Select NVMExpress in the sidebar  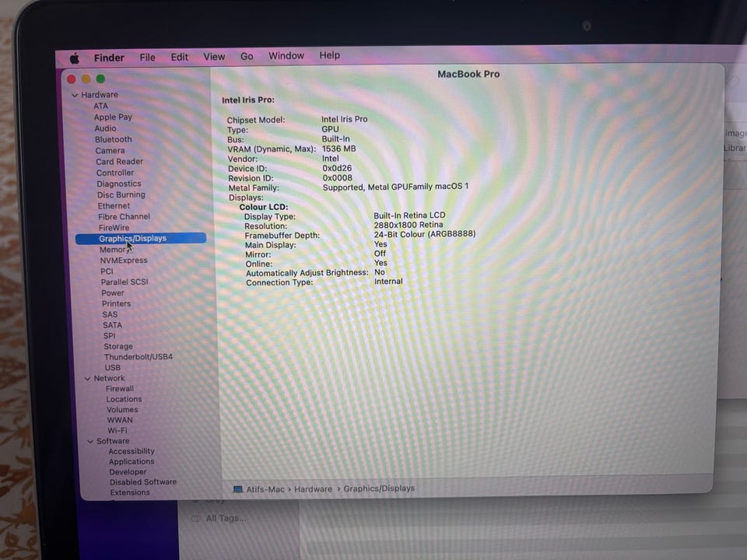tap(124, 261)
